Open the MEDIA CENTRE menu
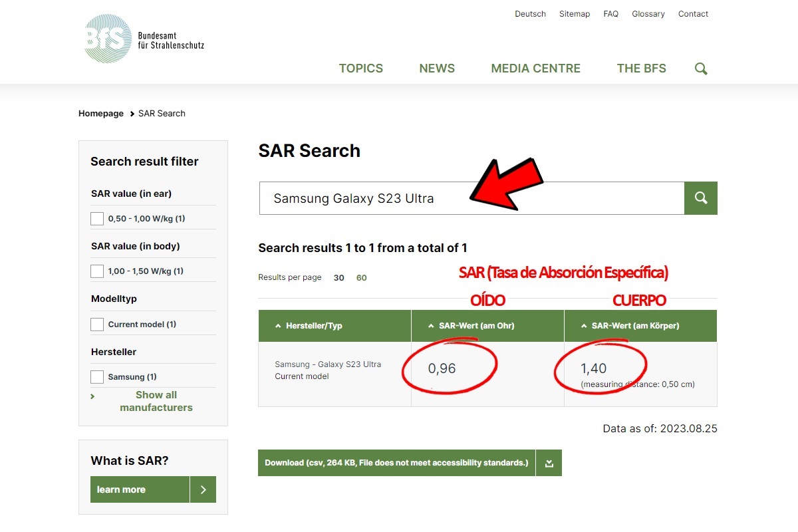Image resolution: width=798 pixels, height=532 pixels. 536,68
